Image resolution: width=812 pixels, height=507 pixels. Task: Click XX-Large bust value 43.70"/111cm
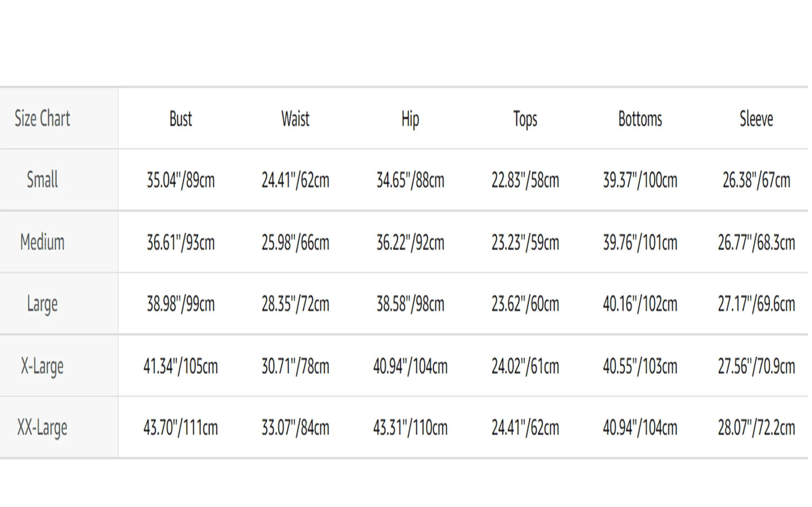click(x=180, y=428)
